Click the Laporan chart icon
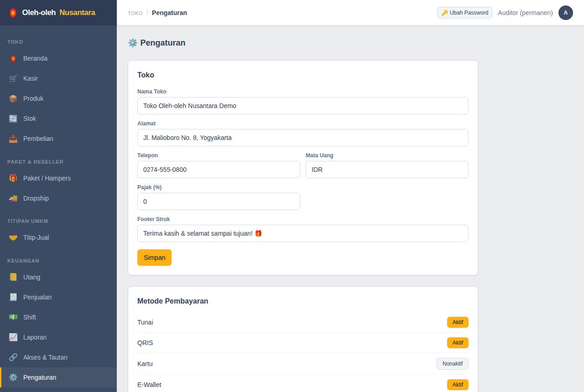Screen dimensions: 584x392 [13, 337]
